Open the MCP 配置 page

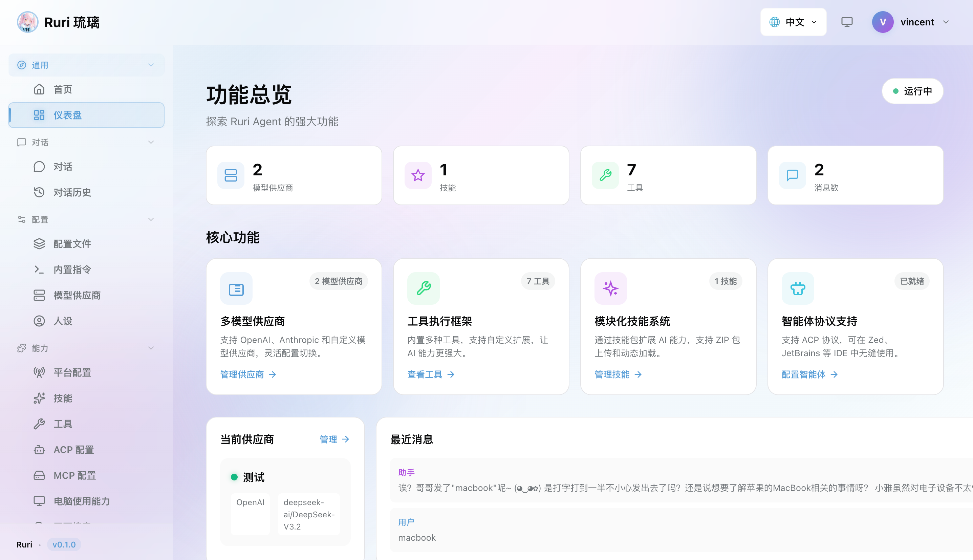[x=86, y=475]
